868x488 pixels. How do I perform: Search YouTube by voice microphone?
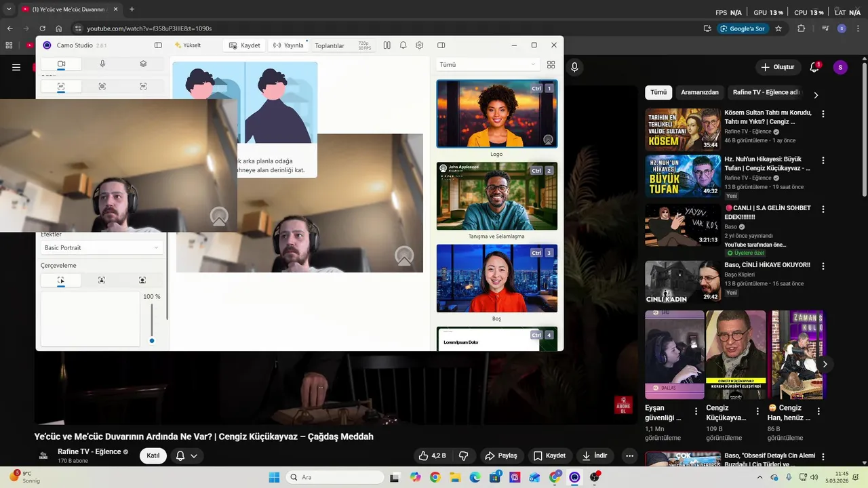574,67
